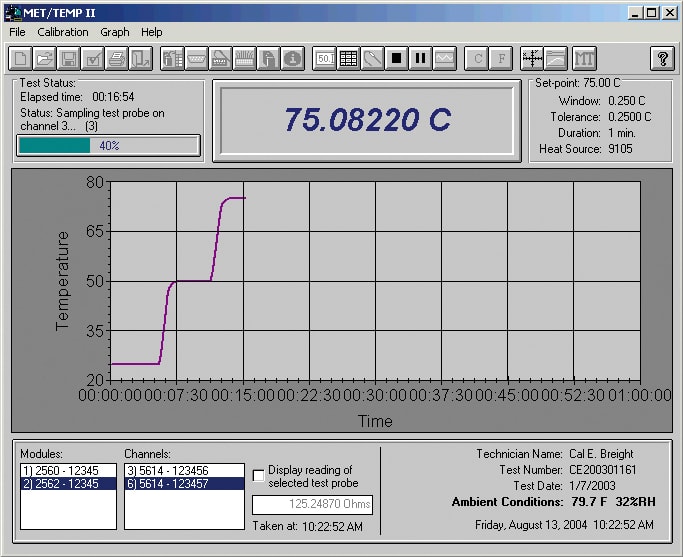
Task: Click the serial port connector icon
Action: (196, 58)
